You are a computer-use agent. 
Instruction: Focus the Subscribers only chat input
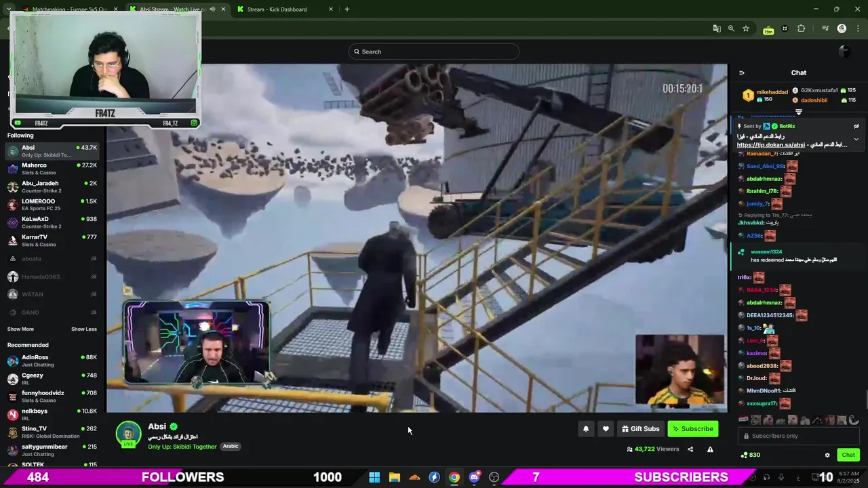[x=799, y=436]
